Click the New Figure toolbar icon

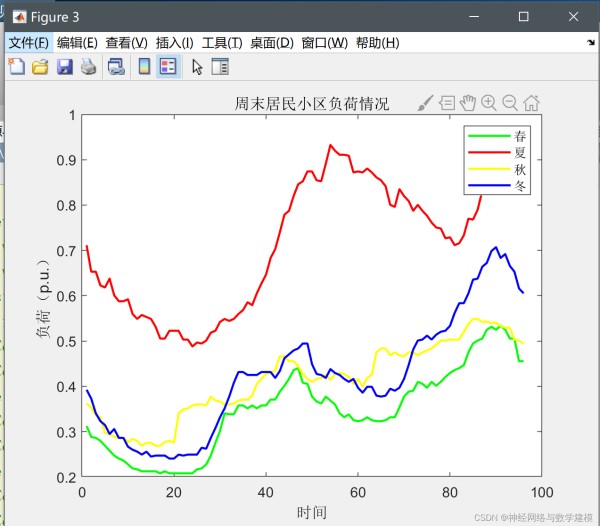point(16,67)
